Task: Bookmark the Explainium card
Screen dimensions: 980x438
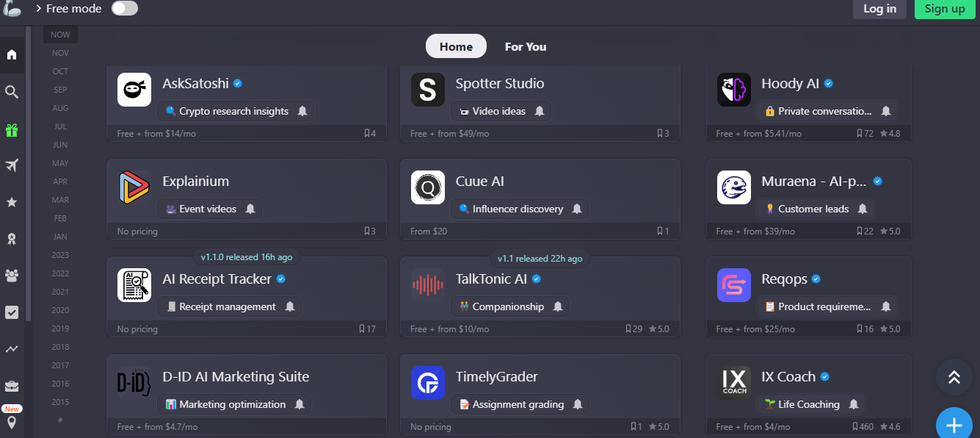Action: coord(369,231)
